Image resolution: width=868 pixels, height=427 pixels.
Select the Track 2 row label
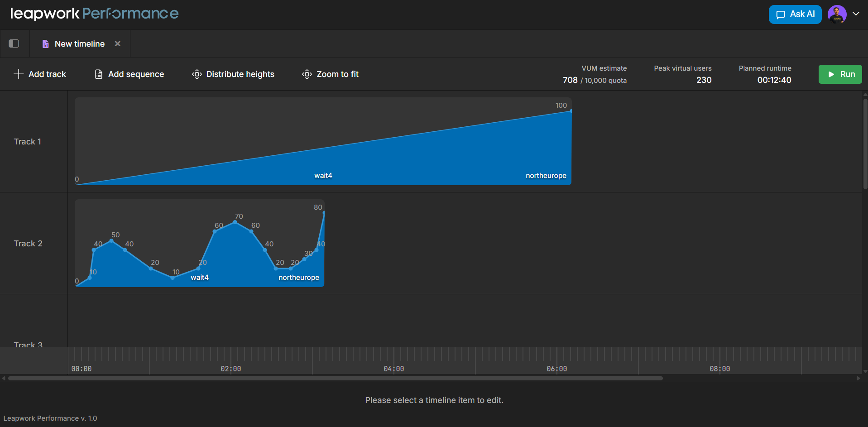pyautogui.click(x=28, y=244)
